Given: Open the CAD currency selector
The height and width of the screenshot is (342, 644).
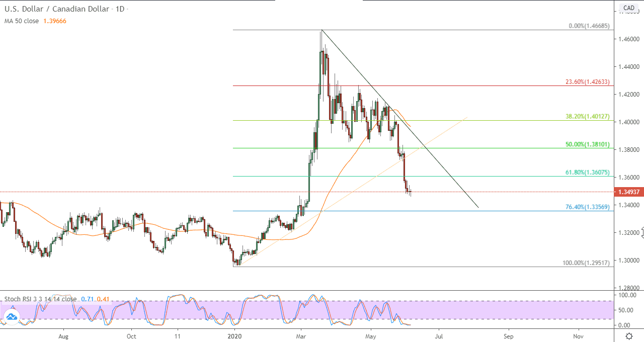Looking at the screenshot, I should point(629,8).
